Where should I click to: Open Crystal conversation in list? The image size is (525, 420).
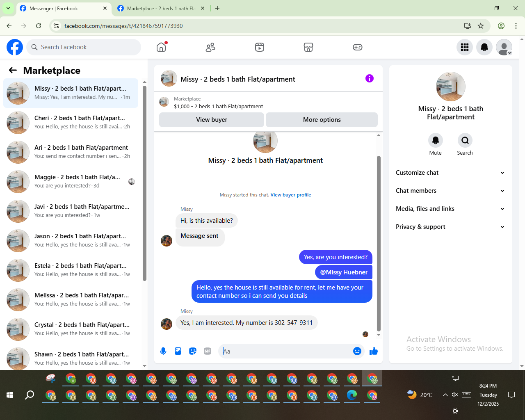coord(71,329)
